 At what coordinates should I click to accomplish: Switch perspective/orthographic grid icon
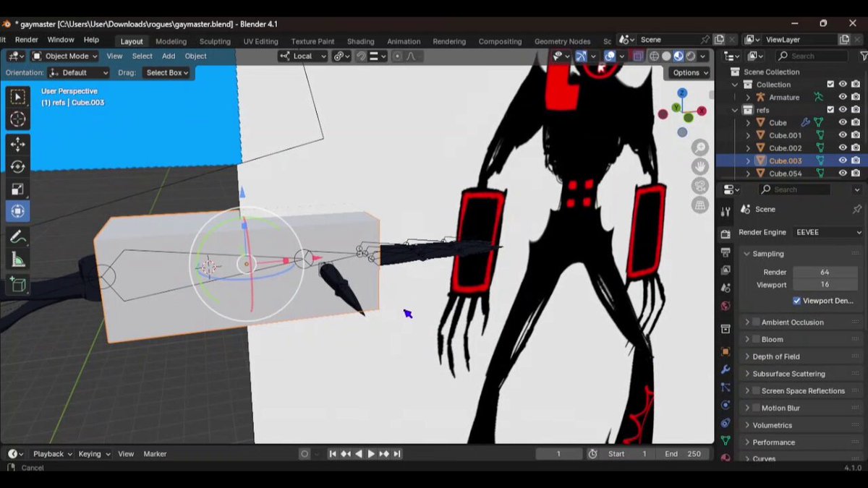(x=700, y=205)
